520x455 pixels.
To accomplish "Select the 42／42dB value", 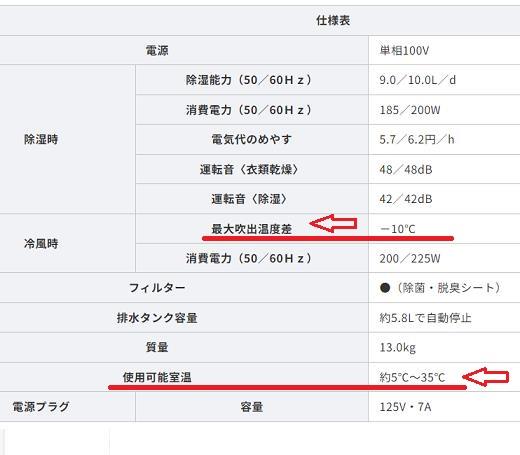I will click(406, 199).
